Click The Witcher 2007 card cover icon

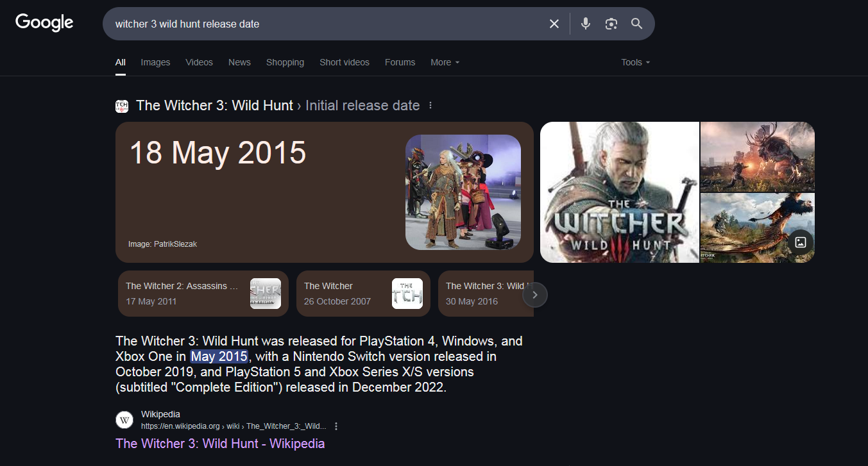[407, 294]
